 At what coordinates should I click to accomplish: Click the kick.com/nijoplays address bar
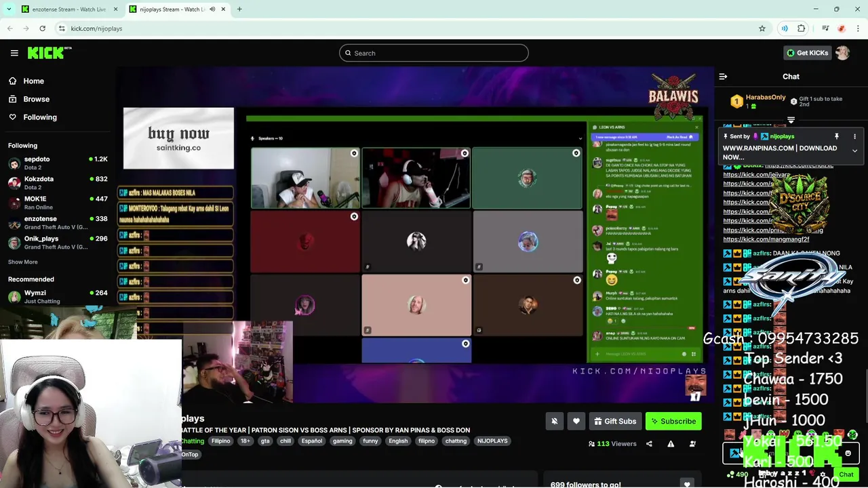(407, 28)
